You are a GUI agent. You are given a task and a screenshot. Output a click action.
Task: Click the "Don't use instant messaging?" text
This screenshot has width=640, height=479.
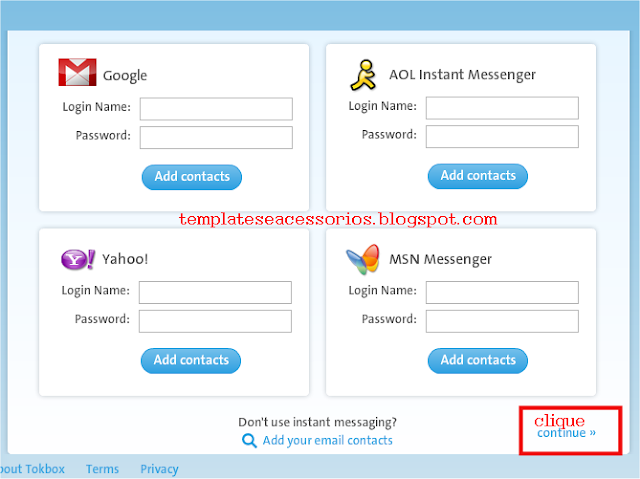pos(318,422)
